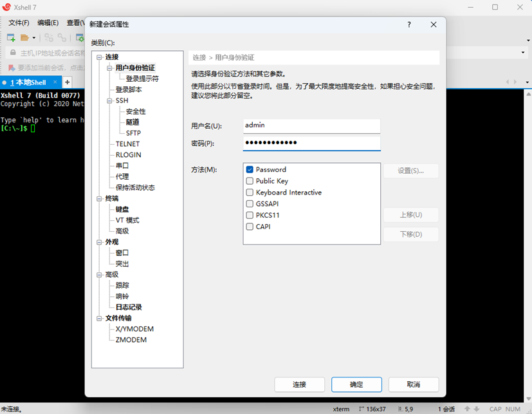Image resolution: width=532 pixels, height=414 pixels.
Task: Select RLOGIN in the tree
Action: (x=128, y=155)
